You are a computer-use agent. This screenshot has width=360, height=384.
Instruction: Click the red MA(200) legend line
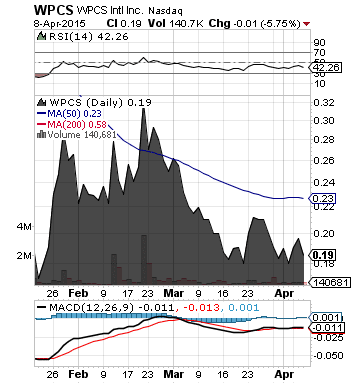41,125
